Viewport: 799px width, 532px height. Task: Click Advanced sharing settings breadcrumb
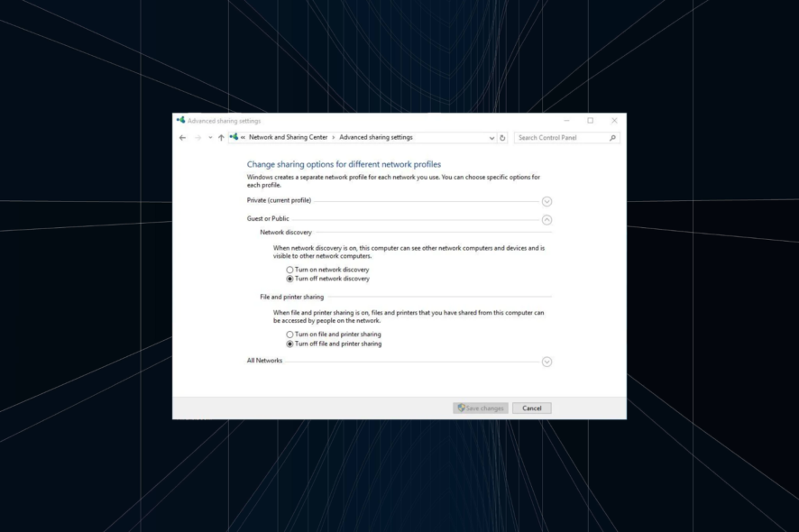[376, 137]
